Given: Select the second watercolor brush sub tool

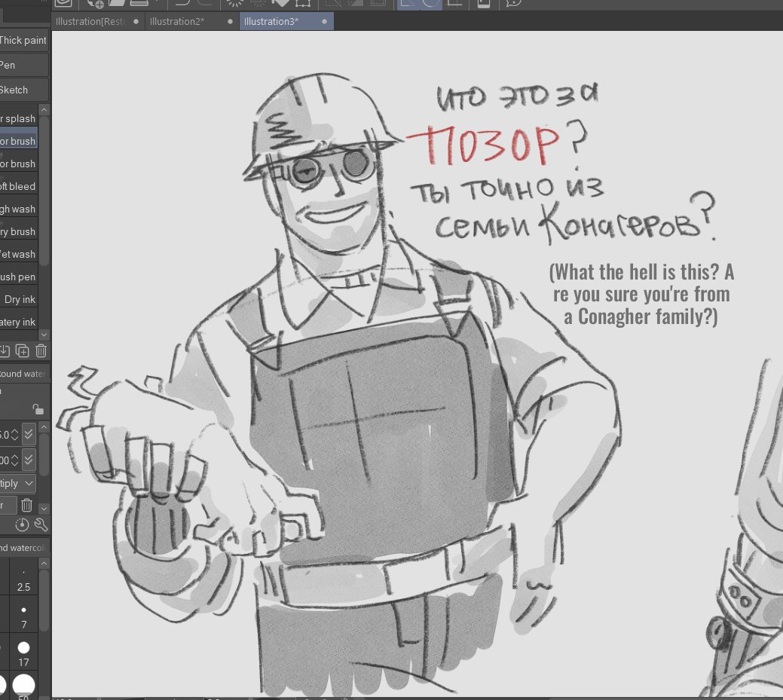Looking at the screenshot, I should (19, 164).
